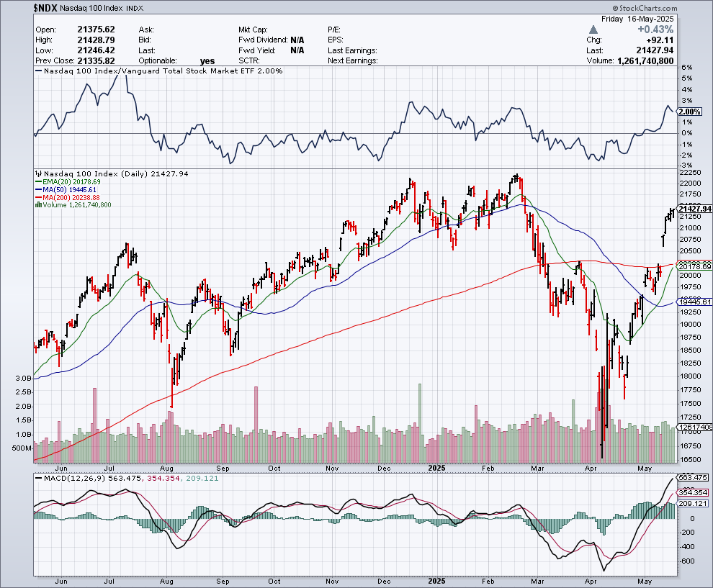Click the volume bars icon in the price legend
The height and width of the screenshot is (588, 713).
coord(39,205)
